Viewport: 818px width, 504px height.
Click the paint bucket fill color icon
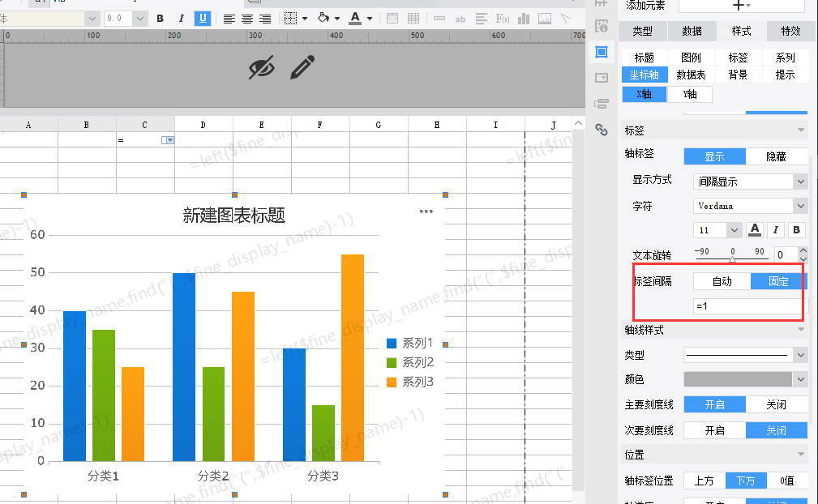click(x=323, y=19)
